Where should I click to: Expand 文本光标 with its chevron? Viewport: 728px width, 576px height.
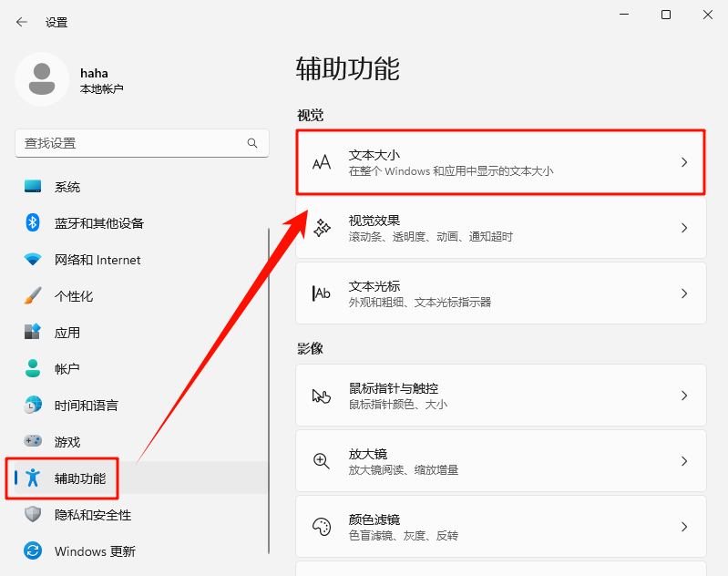[684, 293]
